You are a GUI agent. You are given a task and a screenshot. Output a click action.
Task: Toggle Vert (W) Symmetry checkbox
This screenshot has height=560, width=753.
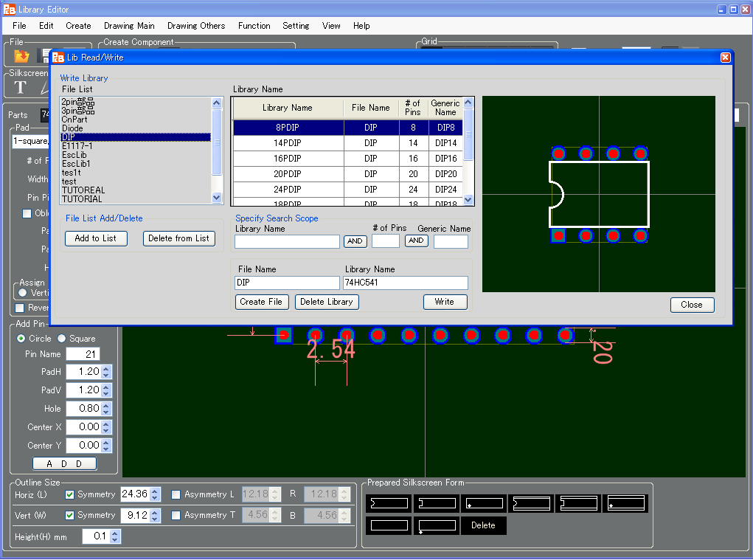tap(69, 515)
